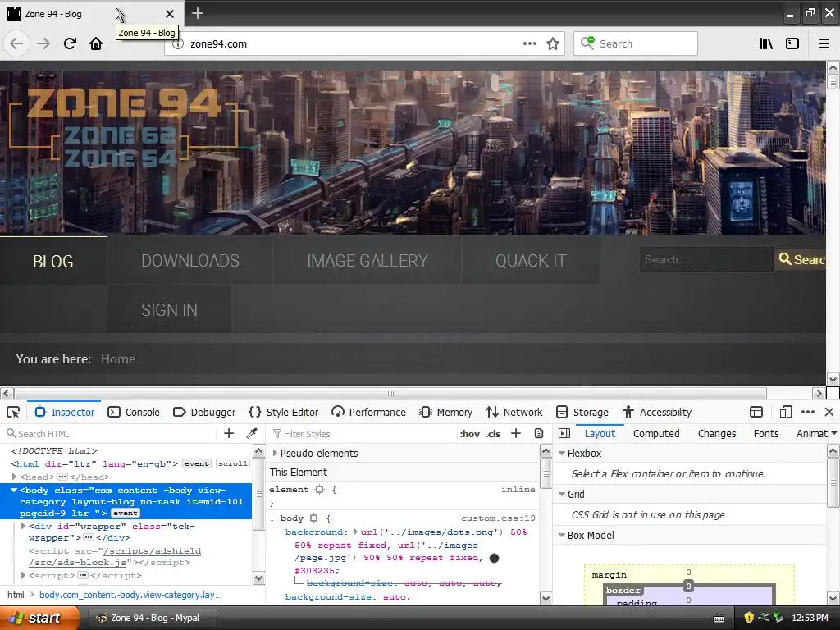Reload the zone94.com page
The height and width of the screenshot is (630, 840).
coord(70,43)
